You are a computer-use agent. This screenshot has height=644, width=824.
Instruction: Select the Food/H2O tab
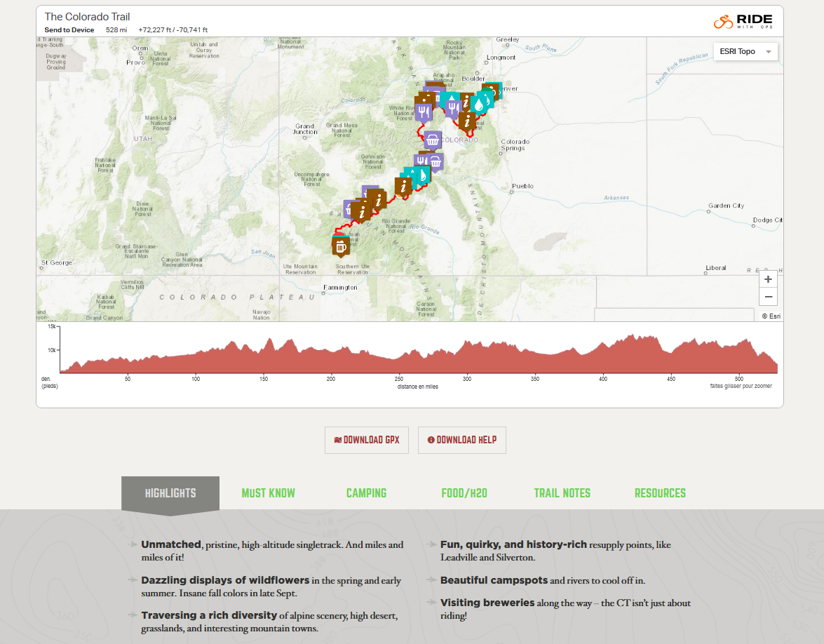[464, 493]
